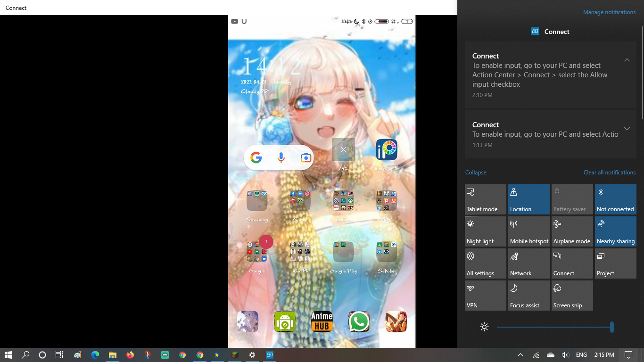Open the Games folder on phone
Viewport: 644px width, 362px height.
[x=343, y=201]
